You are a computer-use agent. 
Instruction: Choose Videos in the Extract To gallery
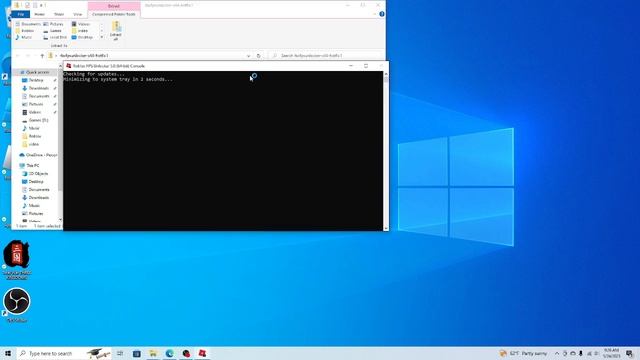(81, 24)
